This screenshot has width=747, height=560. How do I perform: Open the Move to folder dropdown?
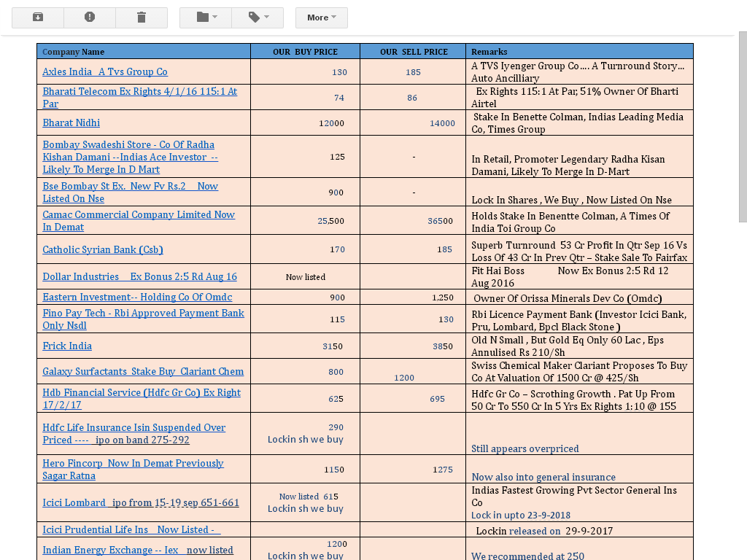[206, 17]
